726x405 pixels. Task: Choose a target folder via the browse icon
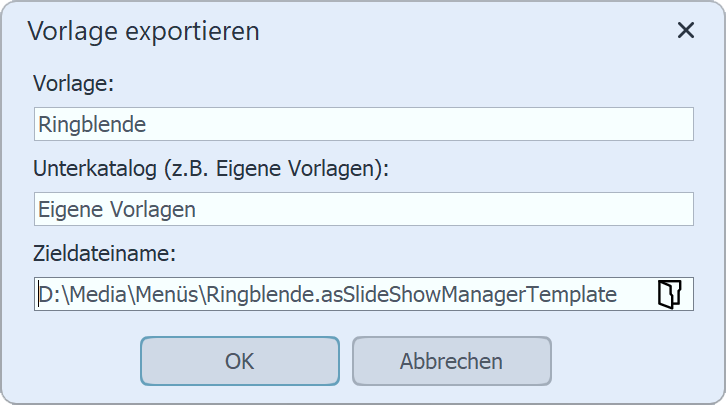tap(669, 294)
